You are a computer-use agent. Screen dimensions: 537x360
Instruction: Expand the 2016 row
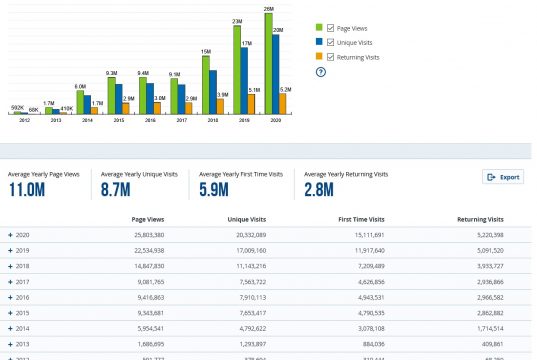pyautogui.click(x=10, y=297)
